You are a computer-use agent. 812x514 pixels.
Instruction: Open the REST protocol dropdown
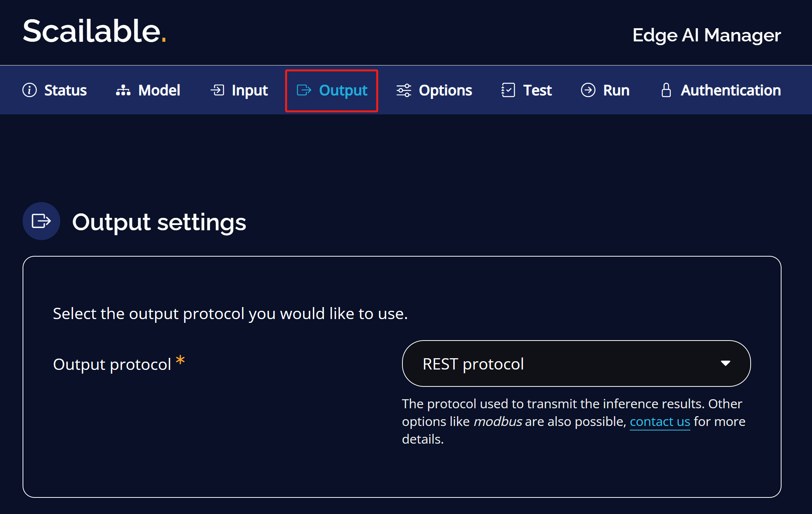(x=576, y=363)
